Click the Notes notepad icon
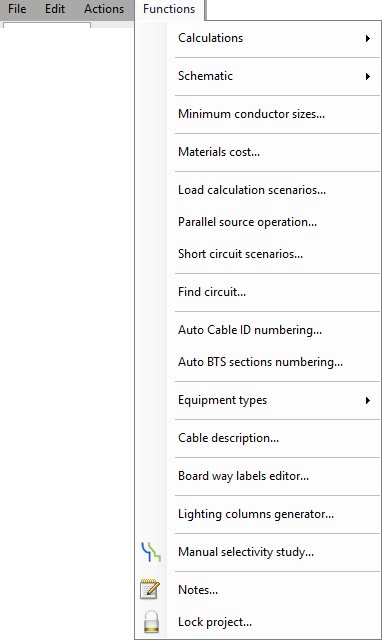The width and height of the screenshot is (382, 640). pyautogui.click(x=150, y=589)
